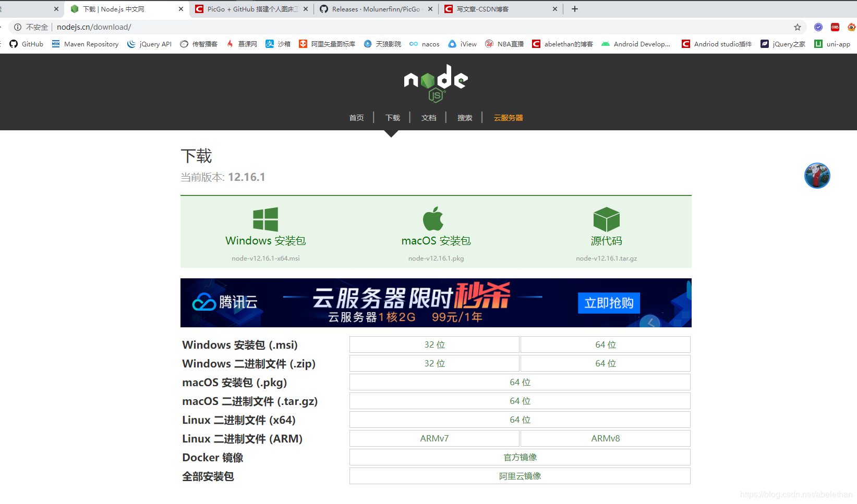Open the Maven Repository bookmark

point(86,44)
